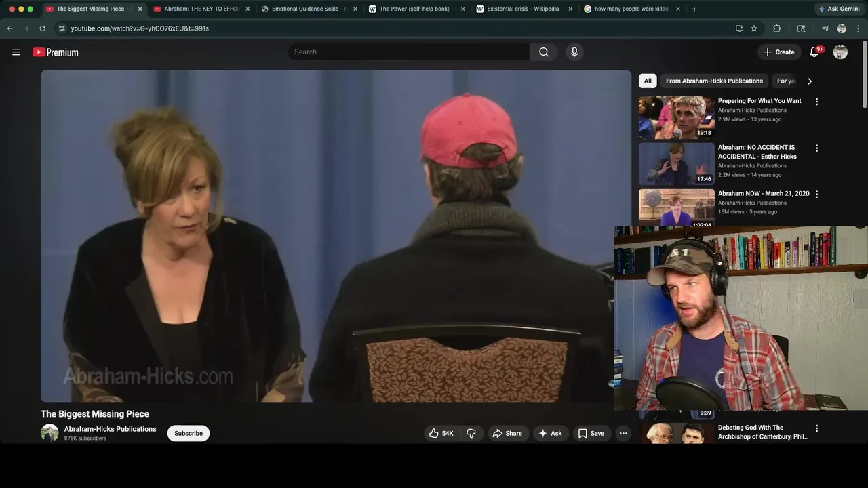Install app icon in address bar
The image size is (868, 488).
click(x=739, y=28)
